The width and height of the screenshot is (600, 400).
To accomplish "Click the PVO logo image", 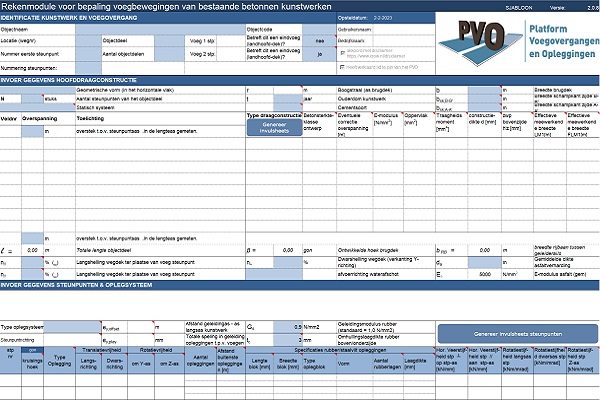I will (481, 42).
